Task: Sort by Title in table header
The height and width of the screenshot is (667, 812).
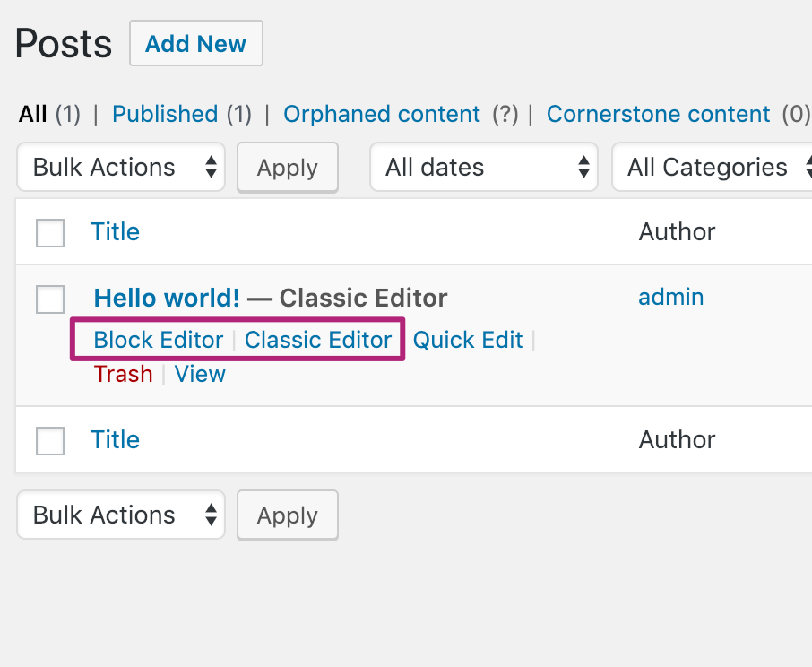Action: point(115,231)
